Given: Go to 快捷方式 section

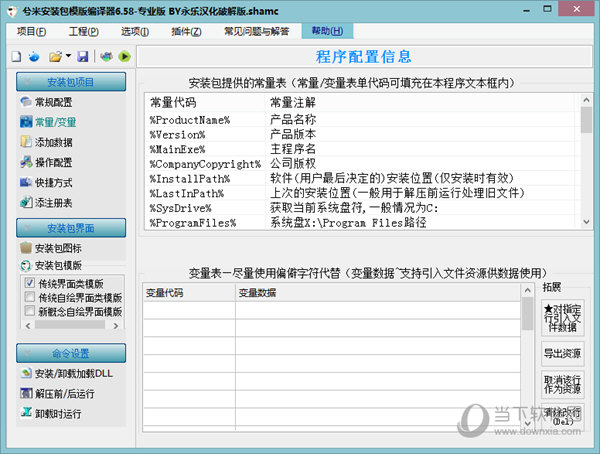Looking at the screenshot, I should click(52, 182).
